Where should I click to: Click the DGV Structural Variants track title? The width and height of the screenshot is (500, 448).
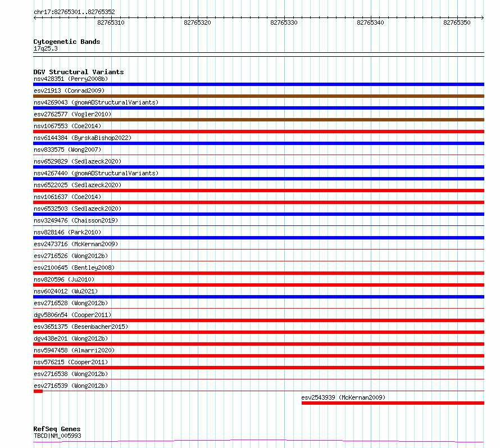pyautogui.click(x=79, y=72)
